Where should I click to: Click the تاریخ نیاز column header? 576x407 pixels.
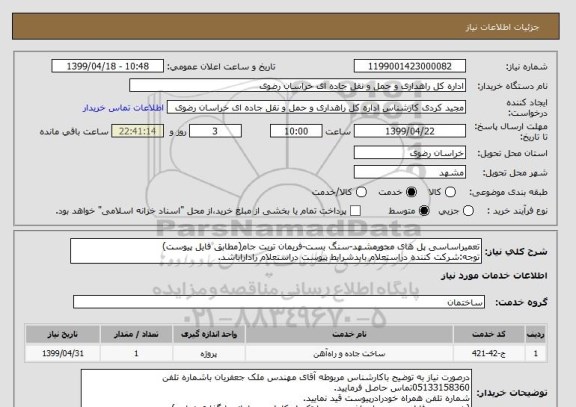tap(63, 334)
